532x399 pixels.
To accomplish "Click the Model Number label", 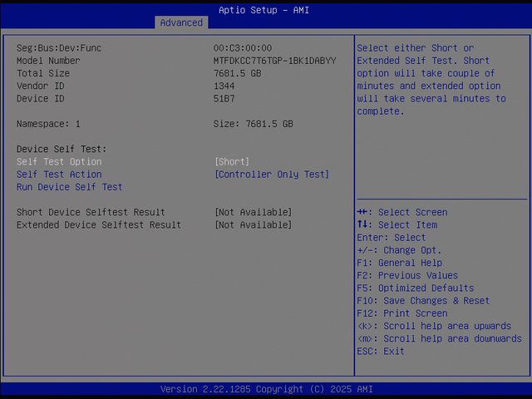I will [x=48, y=61].
